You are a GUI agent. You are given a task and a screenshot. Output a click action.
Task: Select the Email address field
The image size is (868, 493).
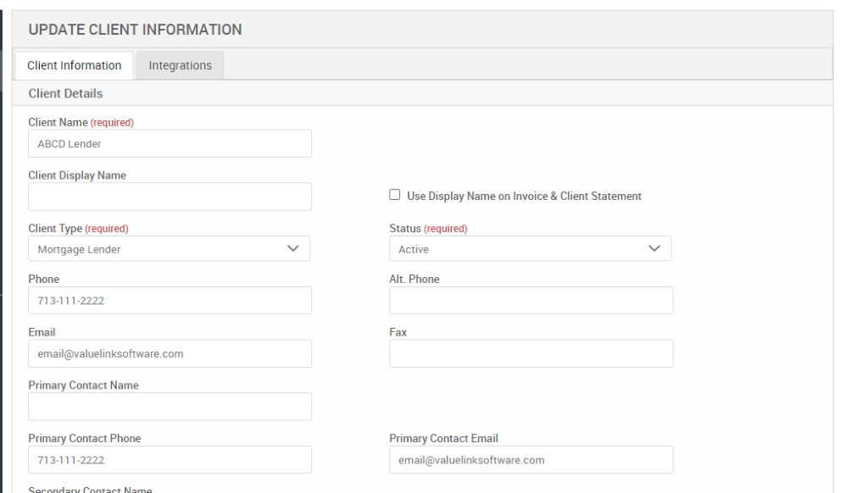click(170, 353)
